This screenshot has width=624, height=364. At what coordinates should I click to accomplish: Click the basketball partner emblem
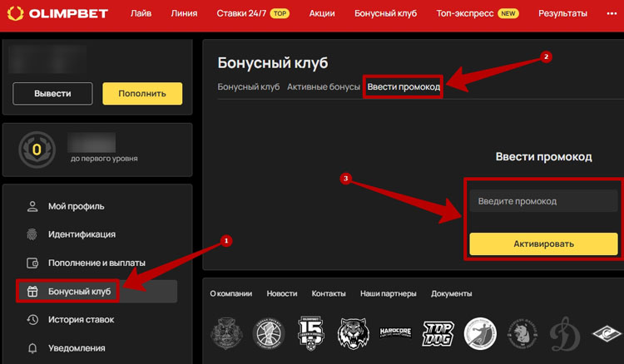pyautogui.click(x=269, y=333)
